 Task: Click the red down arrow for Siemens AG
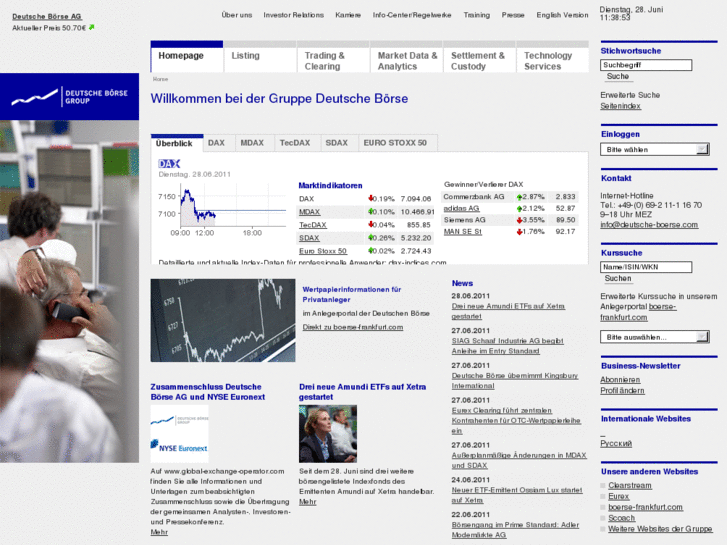(x=519, y=220)
